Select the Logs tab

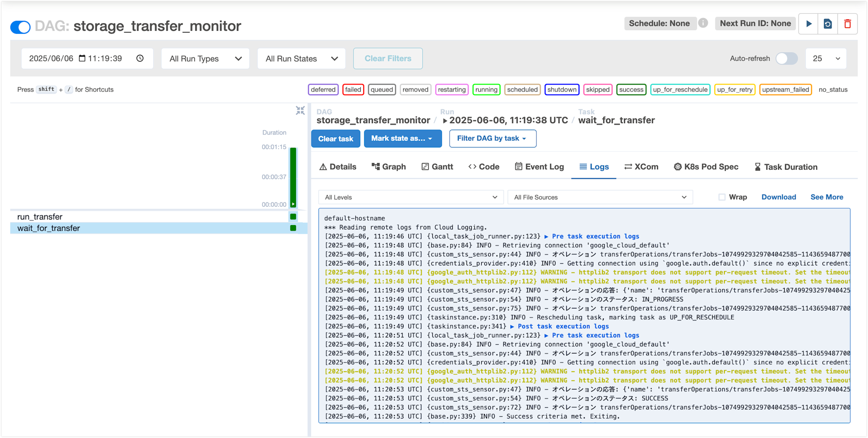[594, 167]
